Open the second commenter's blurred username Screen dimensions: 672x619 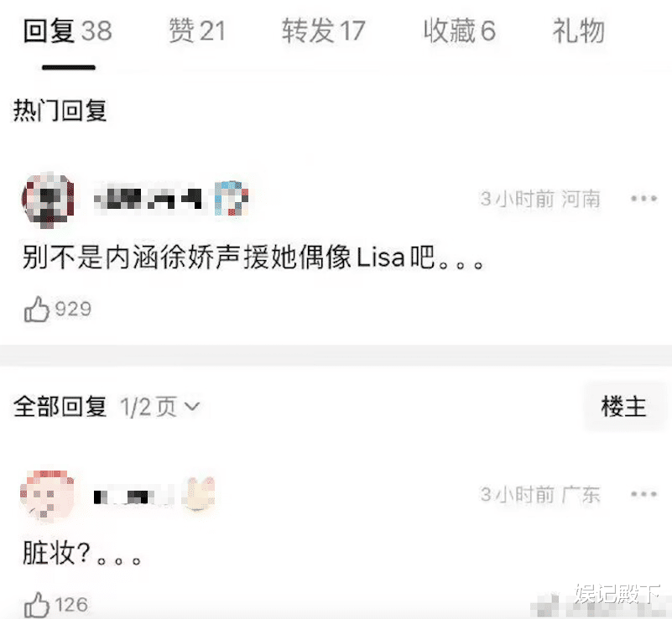tap(133, 496)
